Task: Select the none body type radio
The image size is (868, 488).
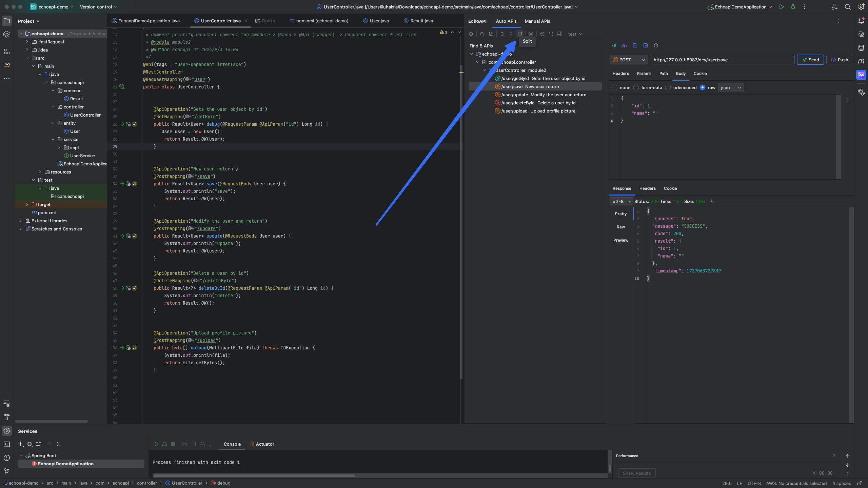Action: [x=614, y=87]
